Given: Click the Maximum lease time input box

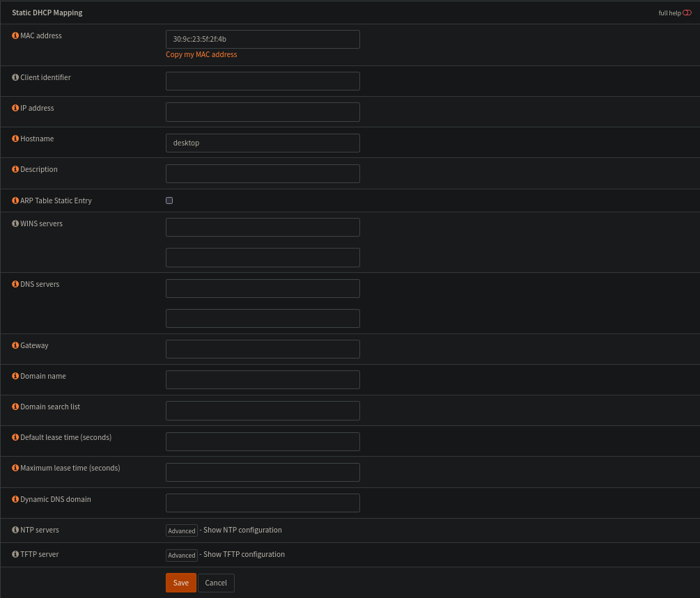Looking at the screenshot, I should (x=263, y=472).
